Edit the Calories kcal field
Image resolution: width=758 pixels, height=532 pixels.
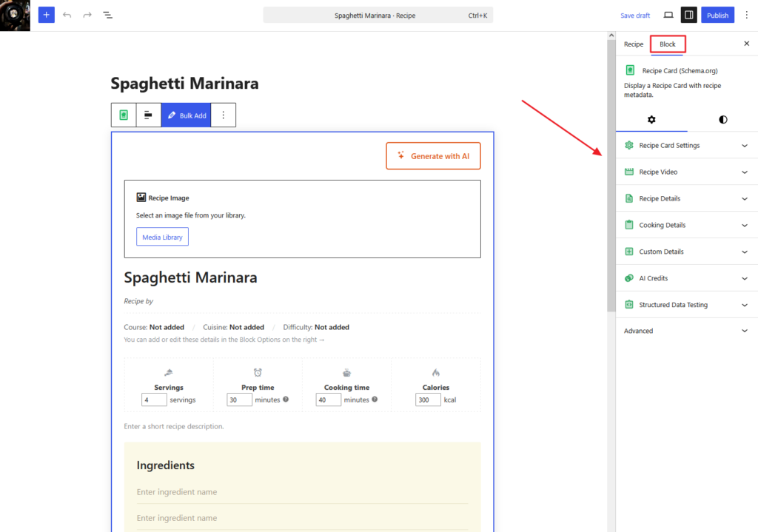click(x=428, y=400)
